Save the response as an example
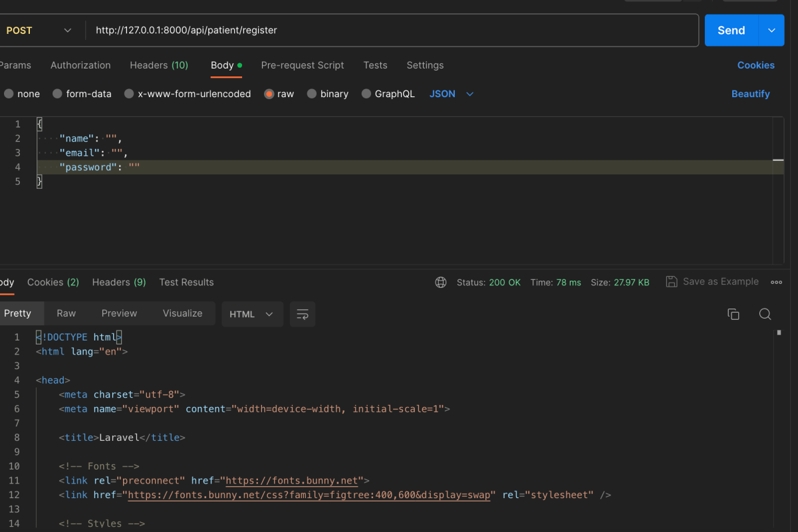The image size is (798, 532). (712, 281)
